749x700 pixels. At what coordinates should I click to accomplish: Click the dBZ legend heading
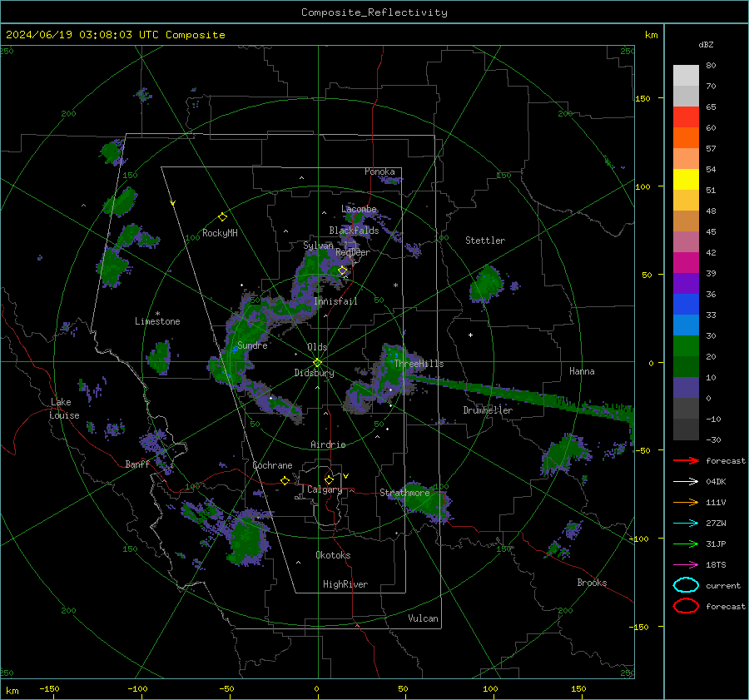706,44
